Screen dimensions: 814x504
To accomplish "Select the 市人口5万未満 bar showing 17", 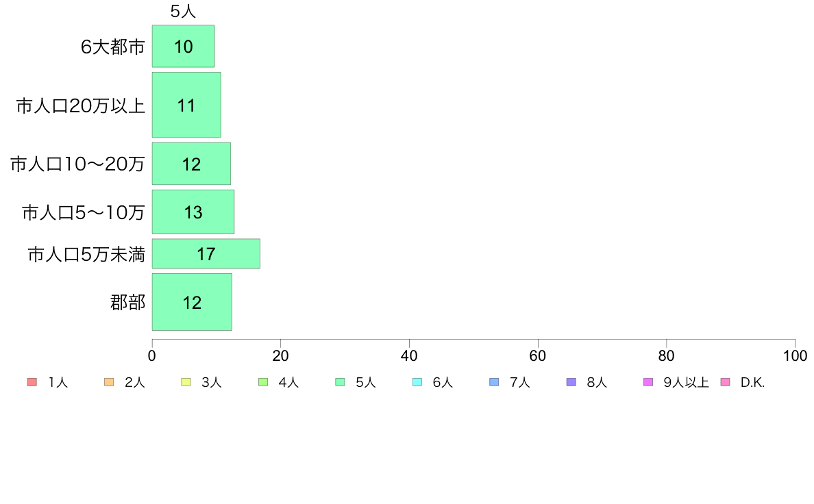I will 206,254.
